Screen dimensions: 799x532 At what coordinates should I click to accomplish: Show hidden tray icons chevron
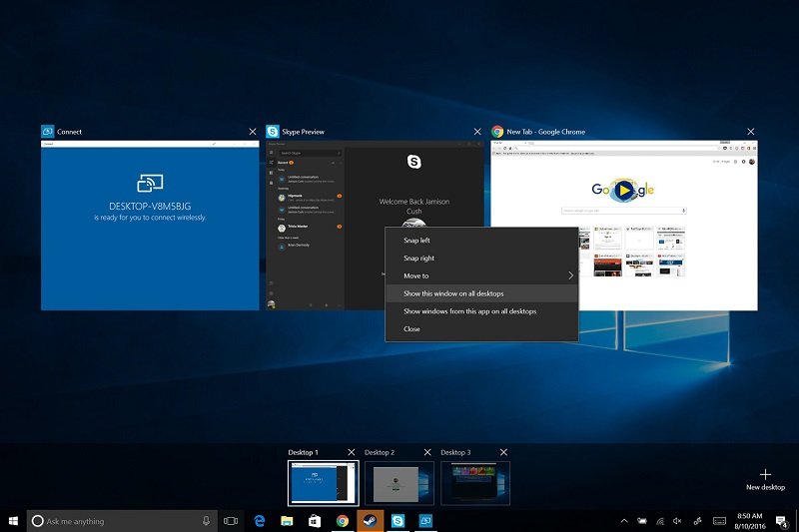coord(624,521)
